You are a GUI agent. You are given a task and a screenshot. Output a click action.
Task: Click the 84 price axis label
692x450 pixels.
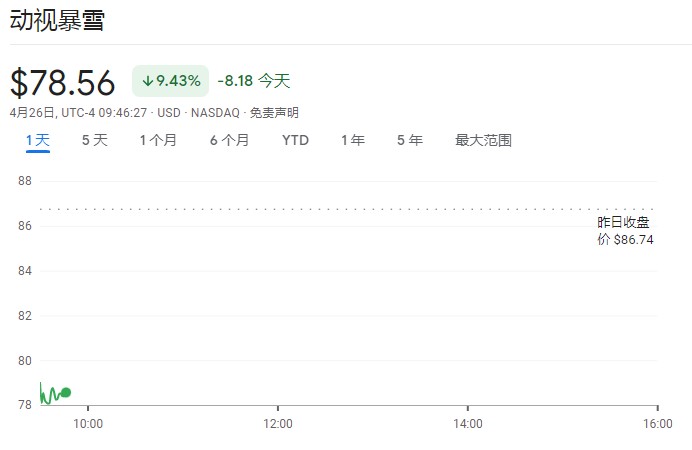(25, 271)
